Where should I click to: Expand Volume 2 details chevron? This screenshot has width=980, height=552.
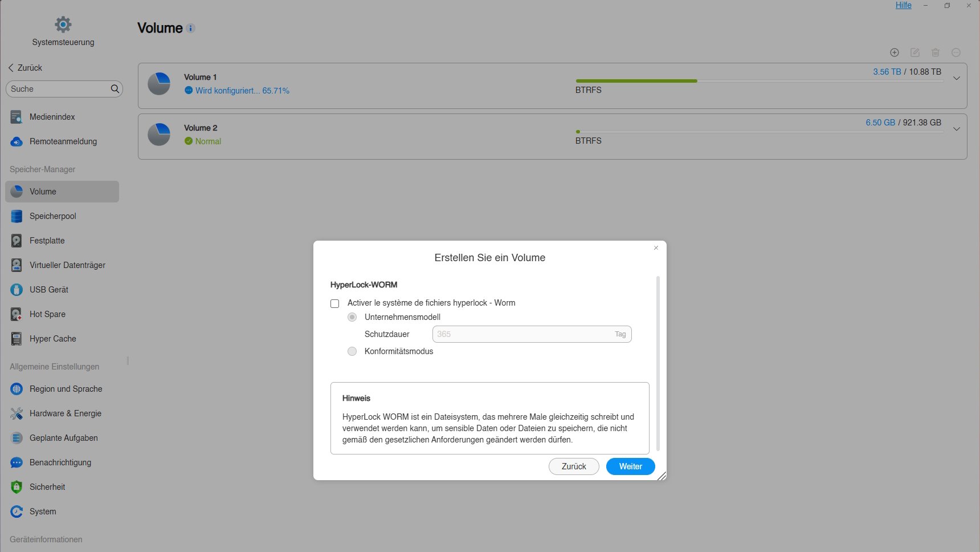(957, 129)
